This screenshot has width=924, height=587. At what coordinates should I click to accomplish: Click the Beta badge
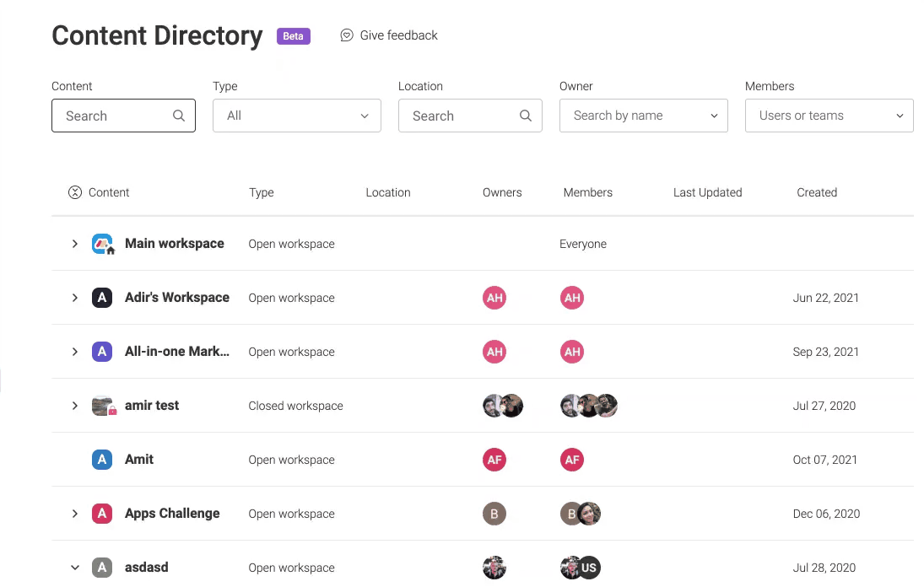tap(294, 36)
